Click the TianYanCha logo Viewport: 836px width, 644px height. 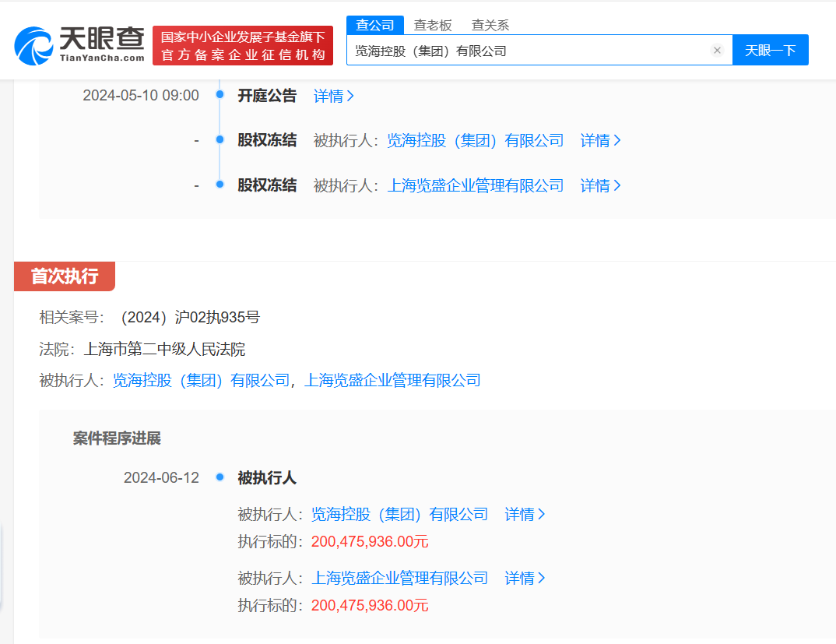click(80, 45)
